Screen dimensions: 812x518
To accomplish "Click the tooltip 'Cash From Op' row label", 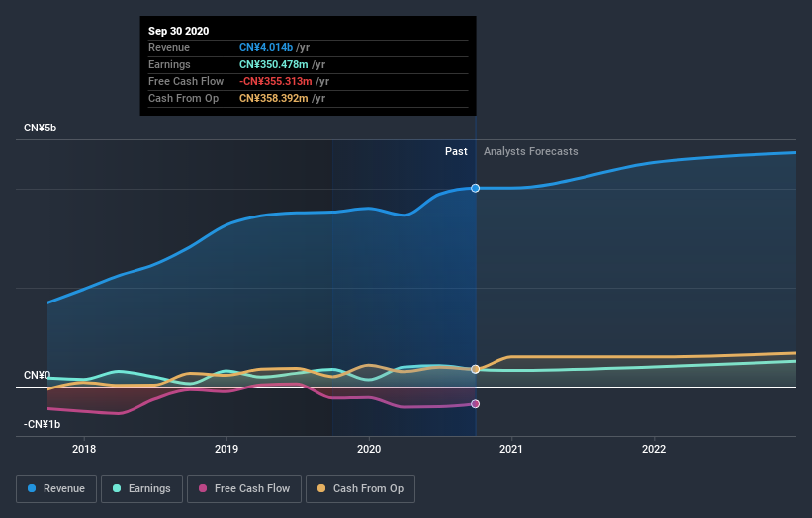I will (x=183, y=98).
